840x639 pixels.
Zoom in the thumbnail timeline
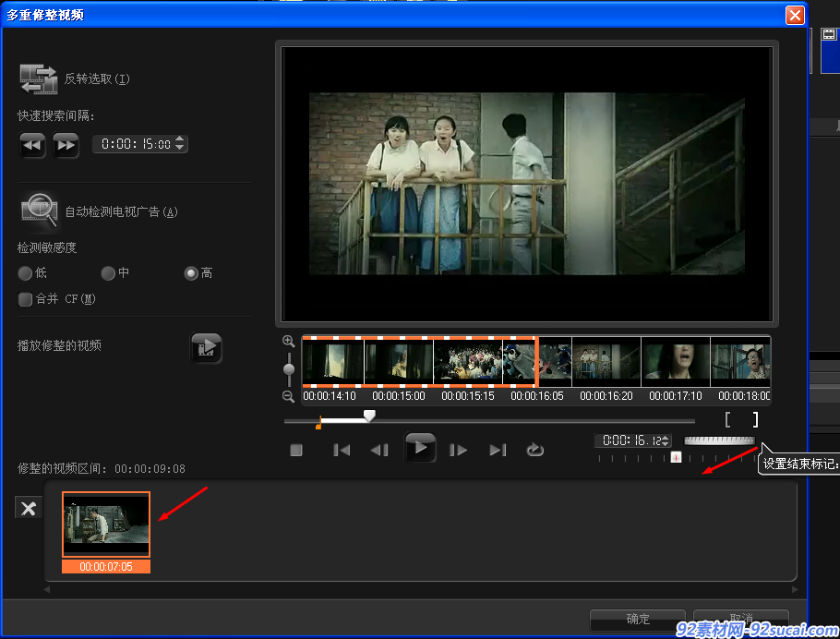pos(288,341)
